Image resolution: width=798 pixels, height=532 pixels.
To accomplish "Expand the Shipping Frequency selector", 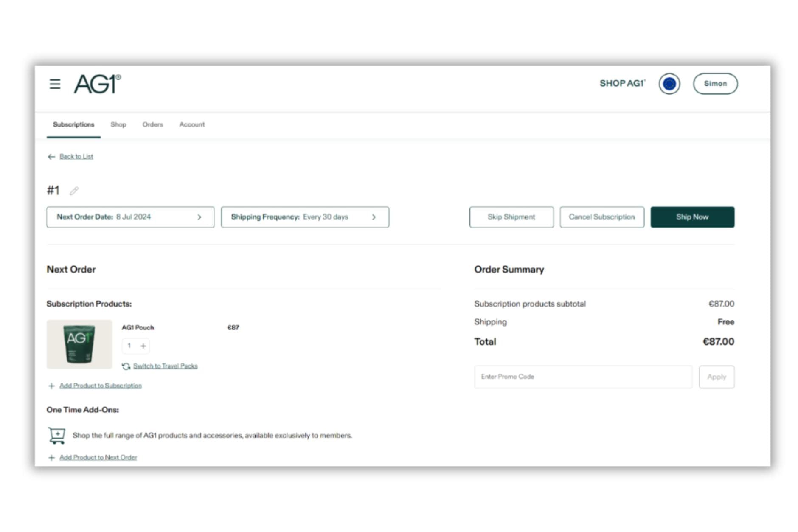I will tap(305, 217).
